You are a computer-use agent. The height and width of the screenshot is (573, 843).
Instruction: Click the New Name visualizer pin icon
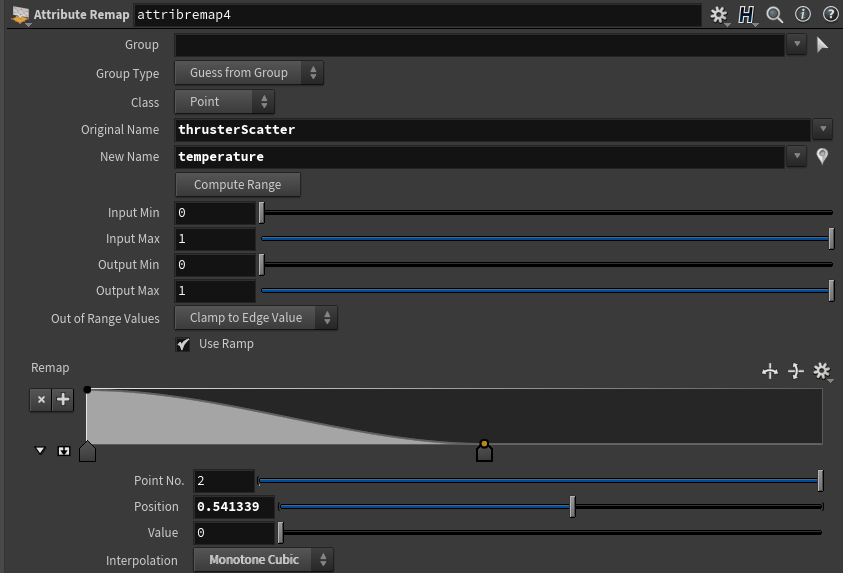822,156
